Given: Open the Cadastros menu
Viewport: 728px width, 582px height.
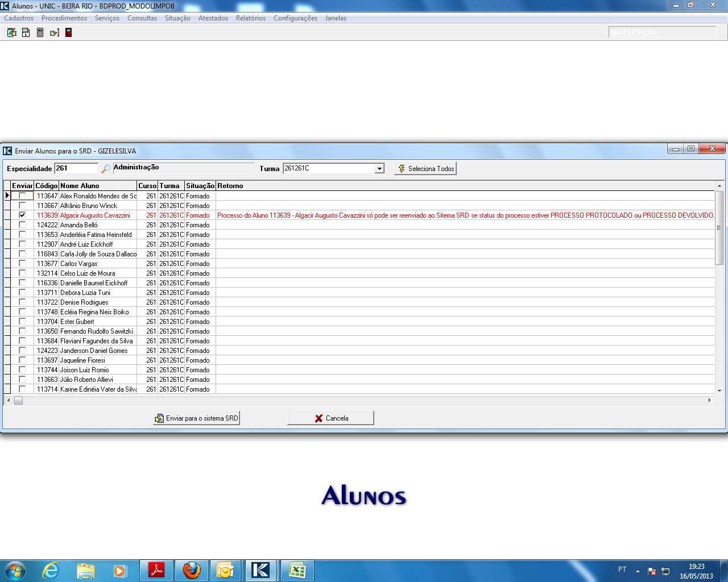Looking at the screenshot, I should [19, 18].
